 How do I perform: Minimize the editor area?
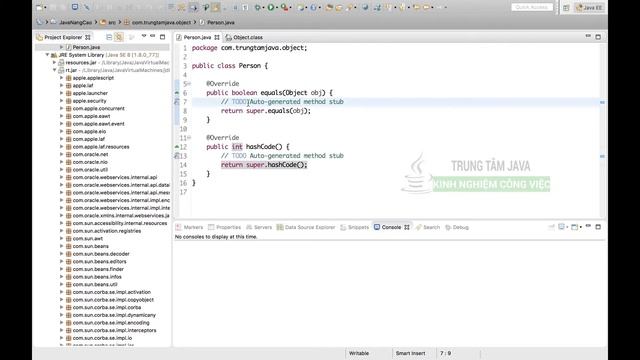(x=588, y=37)
